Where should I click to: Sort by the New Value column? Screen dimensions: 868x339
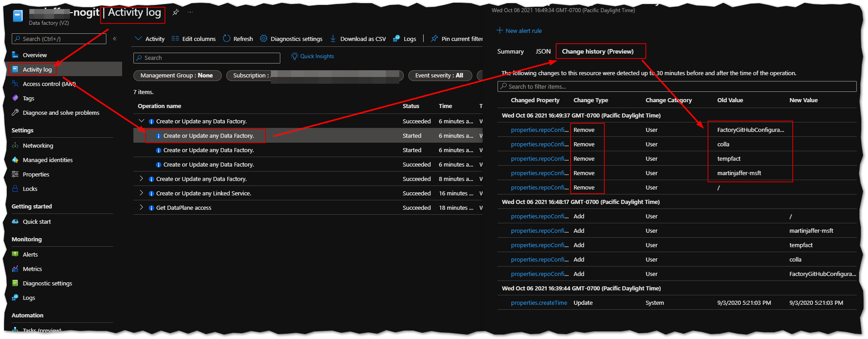click(x=803, y=100)
